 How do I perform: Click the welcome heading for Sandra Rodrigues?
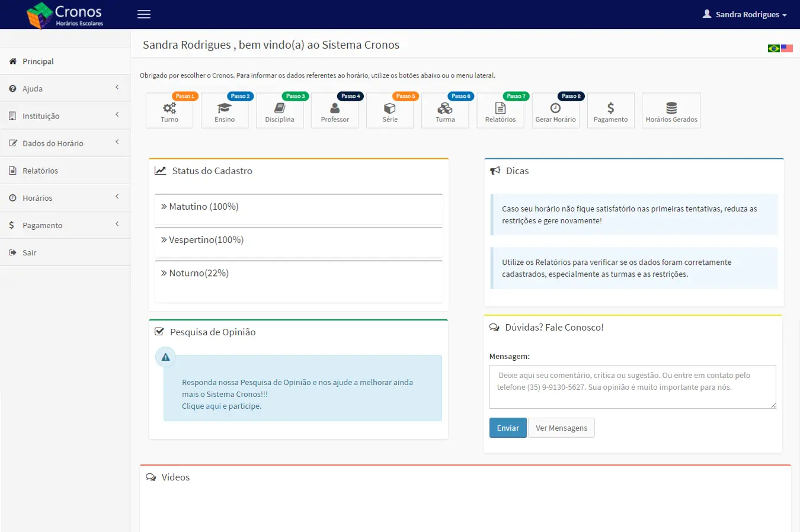[x=271, y=44]
